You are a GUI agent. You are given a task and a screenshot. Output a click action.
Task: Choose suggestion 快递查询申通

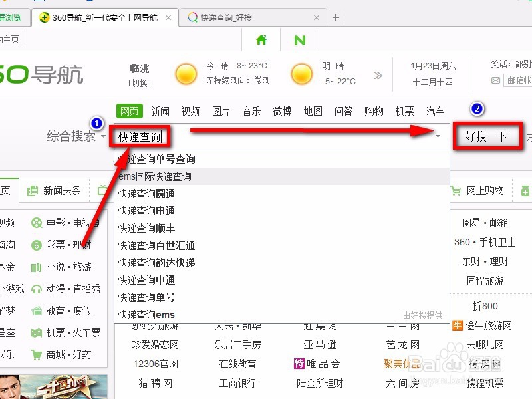(282, 211)
